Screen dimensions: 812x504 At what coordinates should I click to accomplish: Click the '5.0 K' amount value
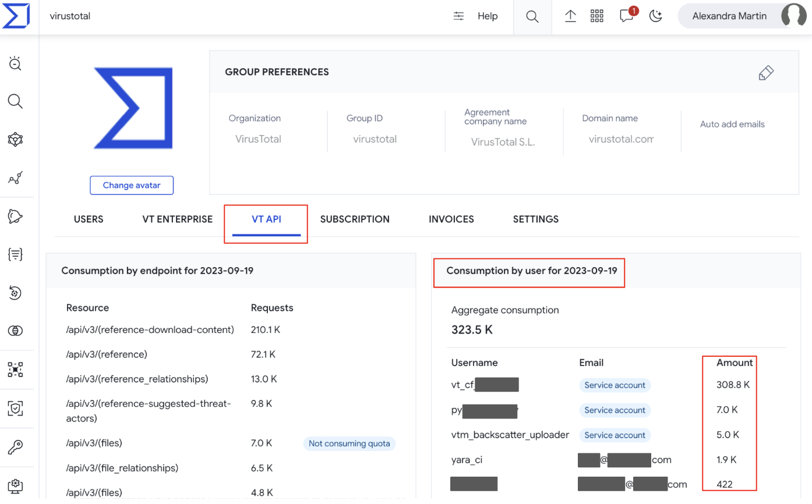coord(727,435)
